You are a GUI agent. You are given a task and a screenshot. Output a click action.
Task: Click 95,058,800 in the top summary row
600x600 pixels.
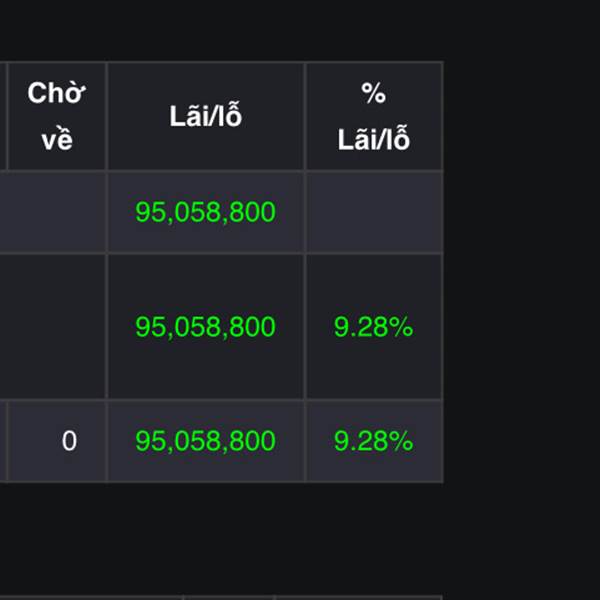point(205,212)
